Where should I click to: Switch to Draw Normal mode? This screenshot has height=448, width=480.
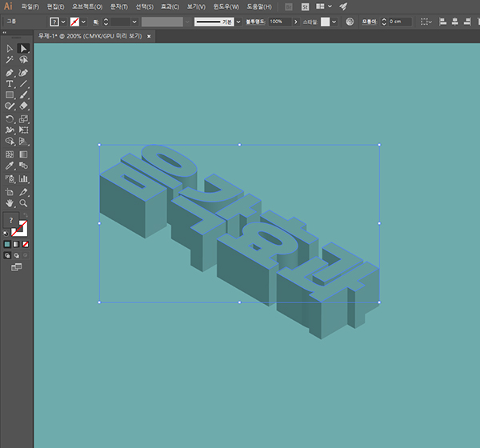7,255
